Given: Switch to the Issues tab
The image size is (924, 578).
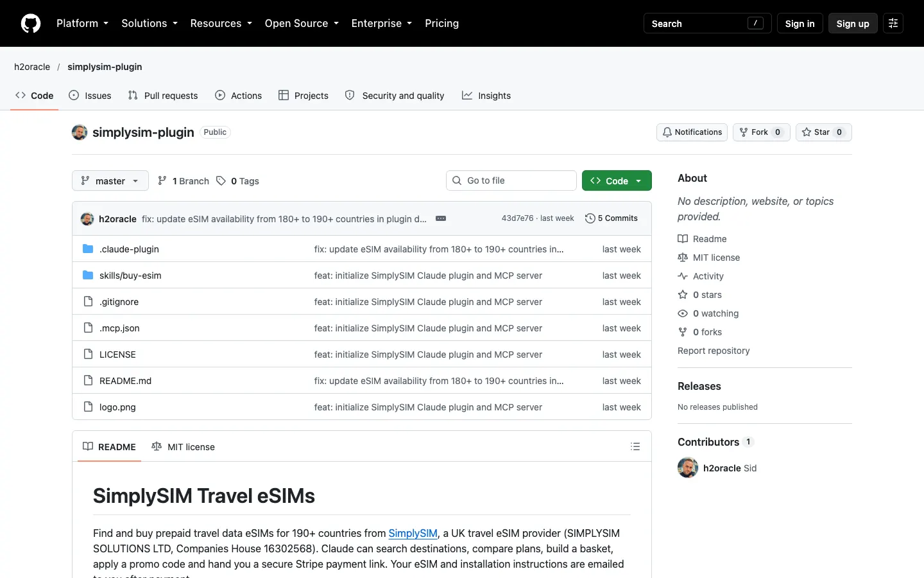Looking at the screenshot, I should [90, 95].
